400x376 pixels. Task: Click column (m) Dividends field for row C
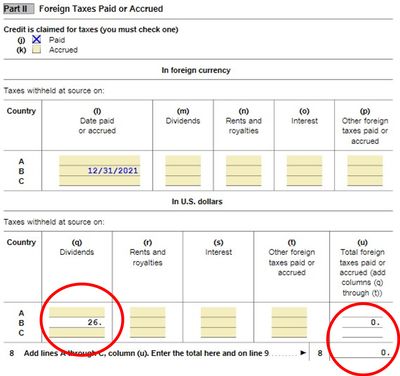(x=183, y=181)
